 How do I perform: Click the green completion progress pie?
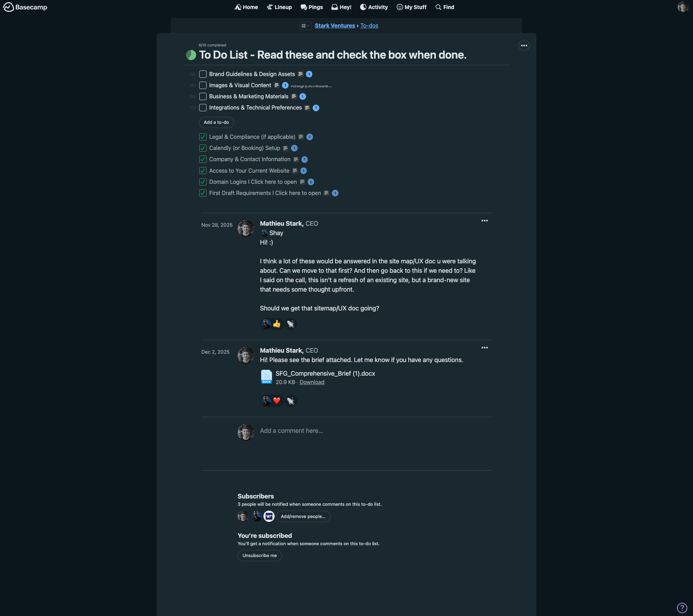click(x=191, y=55)
